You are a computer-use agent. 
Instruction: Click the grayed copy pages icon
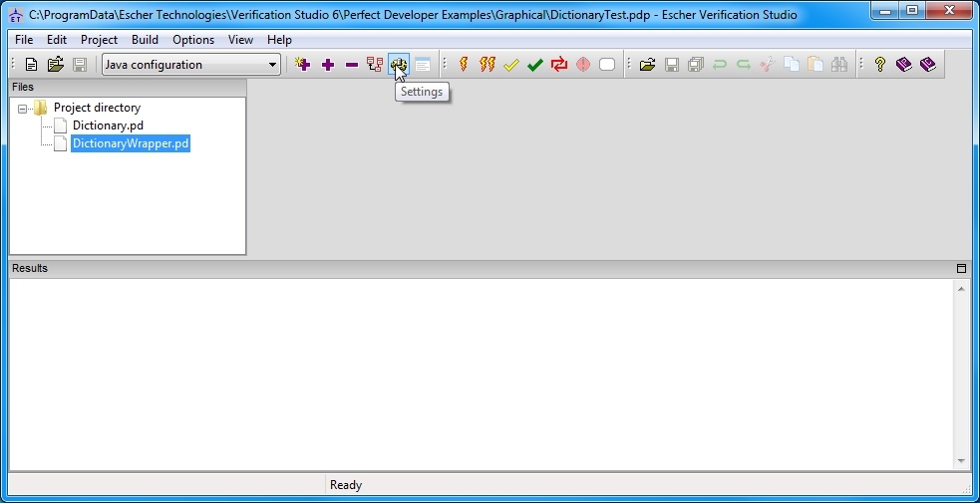(792, 65)
